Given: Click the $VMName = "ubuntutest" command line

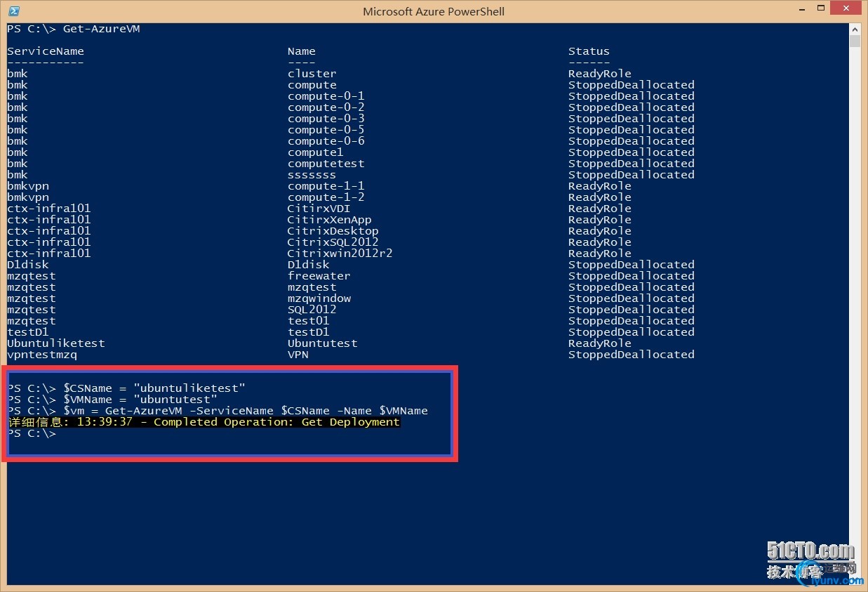Looking at the screenshot, I should pyautogui.click(x=140, y=400).
